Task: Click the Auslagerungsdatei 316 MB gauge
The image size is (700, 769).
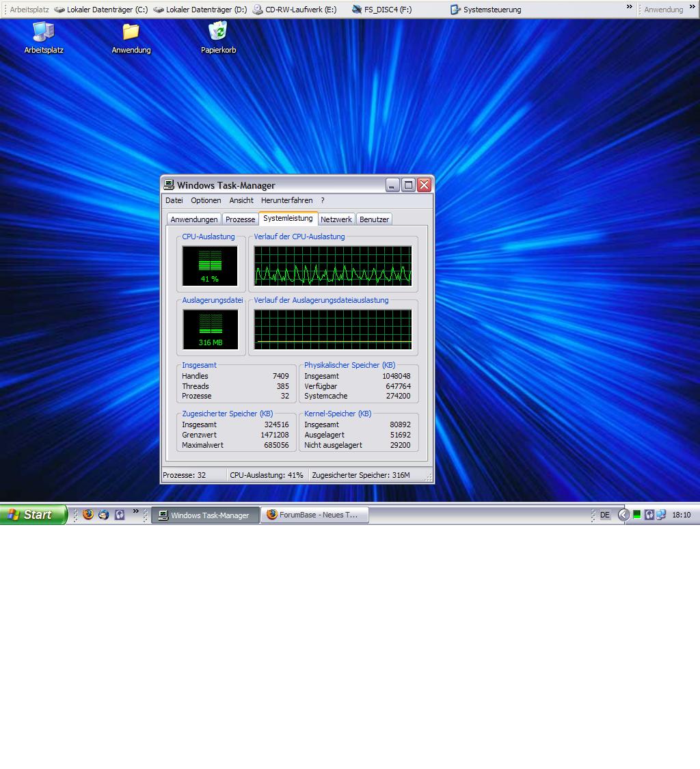Action: tap(210, 329)
